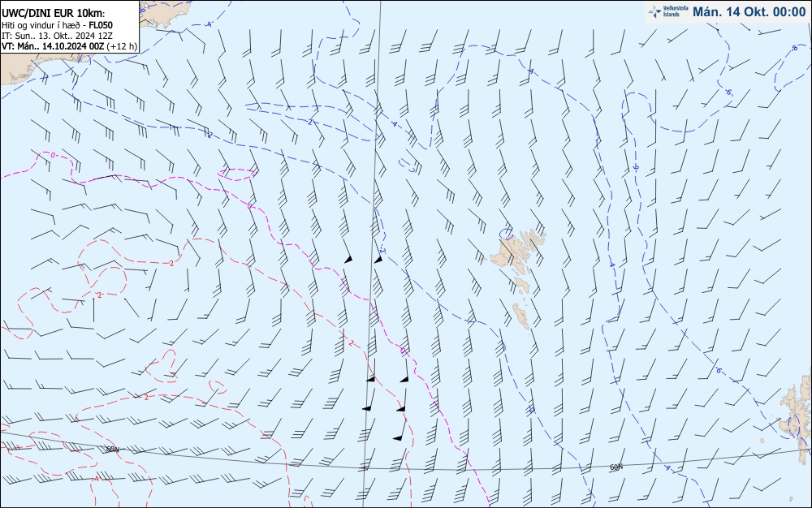Click the Veðurstofa Íslands logo
This screenshot has height=508, width=812.
[668, 12]
